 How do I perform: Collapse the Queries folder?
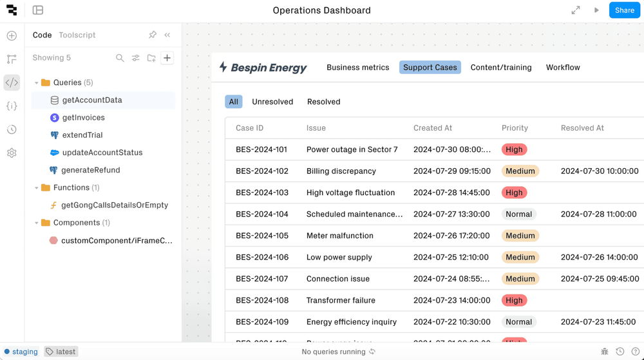tap(37, 83)
